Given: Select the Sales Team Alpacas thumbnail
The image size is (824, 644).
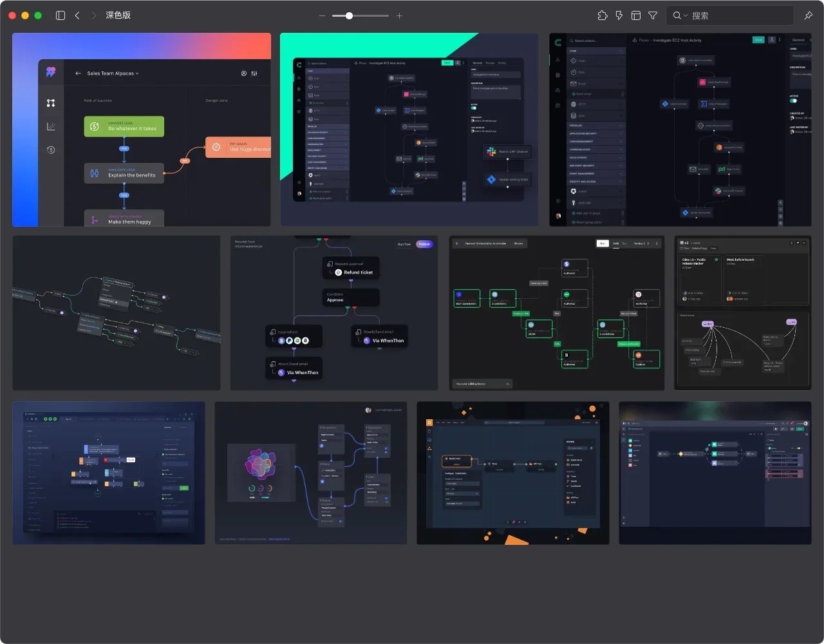Looking at the screenshot, I should coord(142,129).
